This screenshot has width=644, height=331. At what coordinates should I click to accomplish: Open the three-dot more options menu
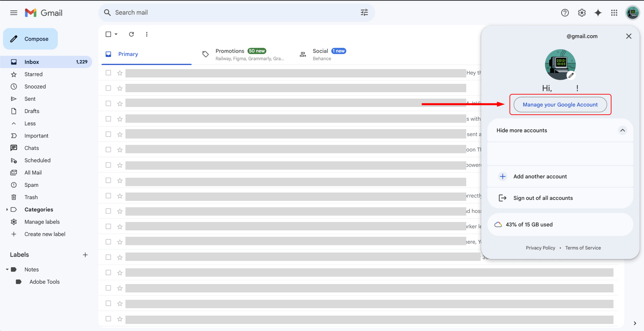pos(147,34)
